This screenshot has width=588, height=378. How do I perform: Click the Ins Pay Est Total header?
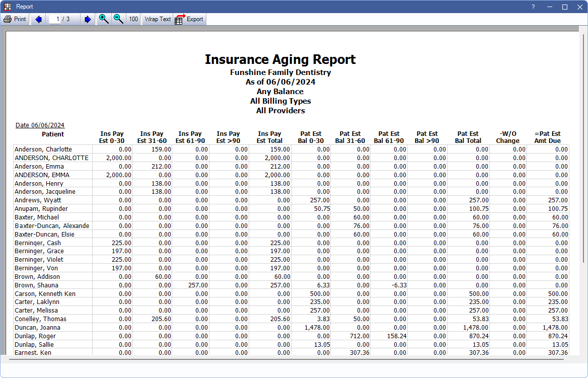point(269,137)
